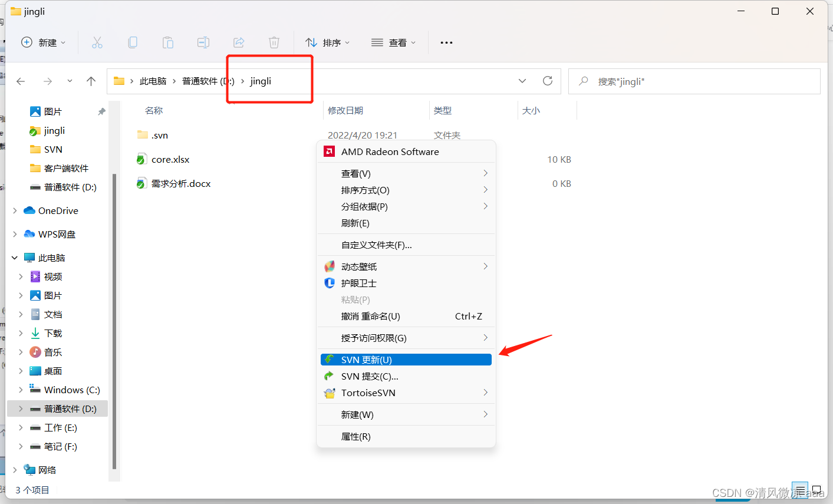Open the three-dots More options menu
The width and height of the screenshot is (833, 504).
click(x=446, y=42)
